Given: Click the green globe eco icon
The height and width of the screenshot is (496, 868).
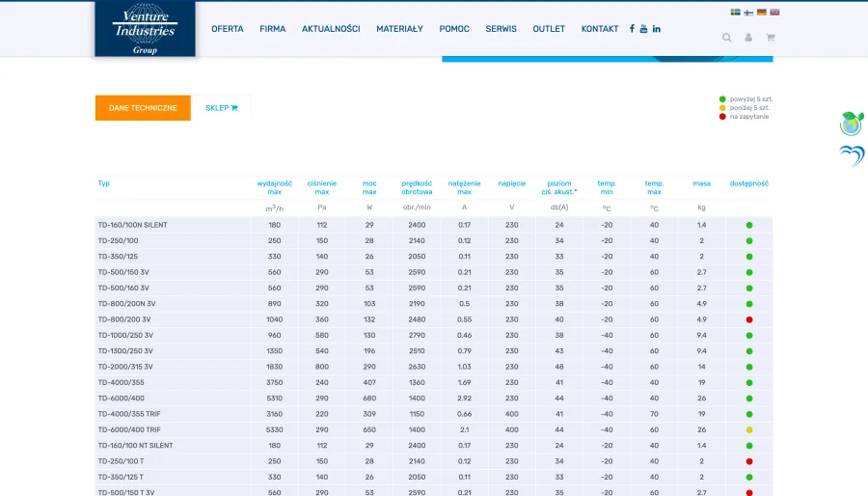Looking at the screenshot, I should [852, 124].
